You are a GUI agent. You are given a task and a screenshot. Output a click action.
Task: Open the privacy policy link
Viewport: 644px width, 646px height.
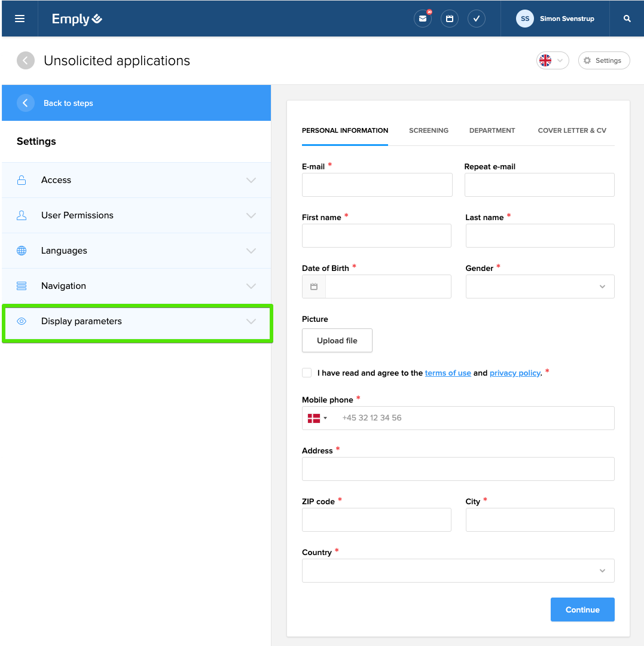(515, 373)
